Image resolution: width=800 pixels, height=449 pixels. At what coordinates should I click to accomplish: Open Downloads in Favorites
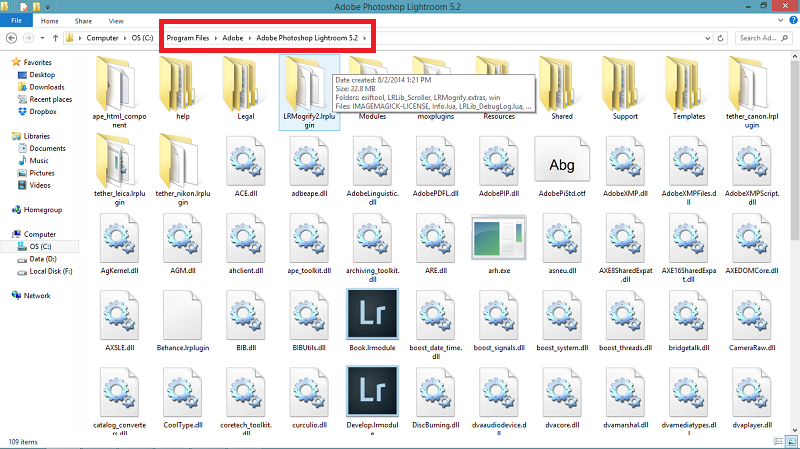46,87
